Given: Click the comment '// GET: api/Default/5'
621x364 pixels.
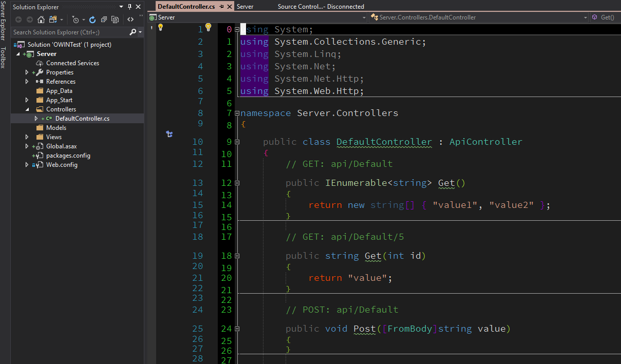Looking at the screenshot, I should pyautogui.click(x=345, y=237).
